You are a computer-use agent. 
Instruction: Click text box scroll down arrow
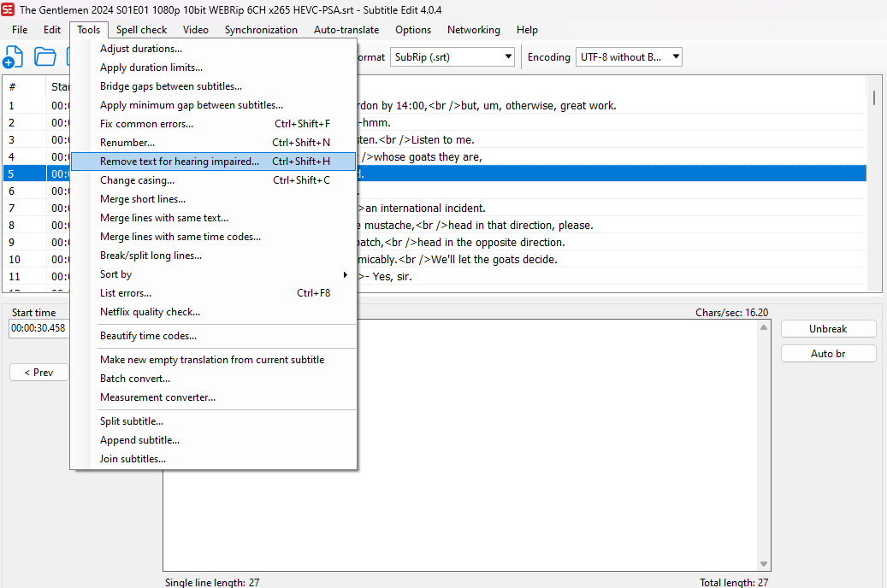click(764, 564)
